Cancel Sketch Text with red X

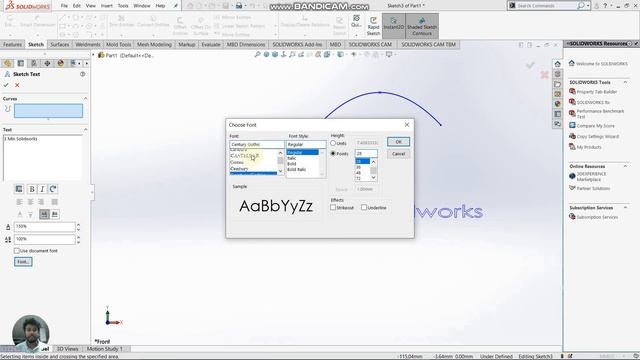pos(17,85)
